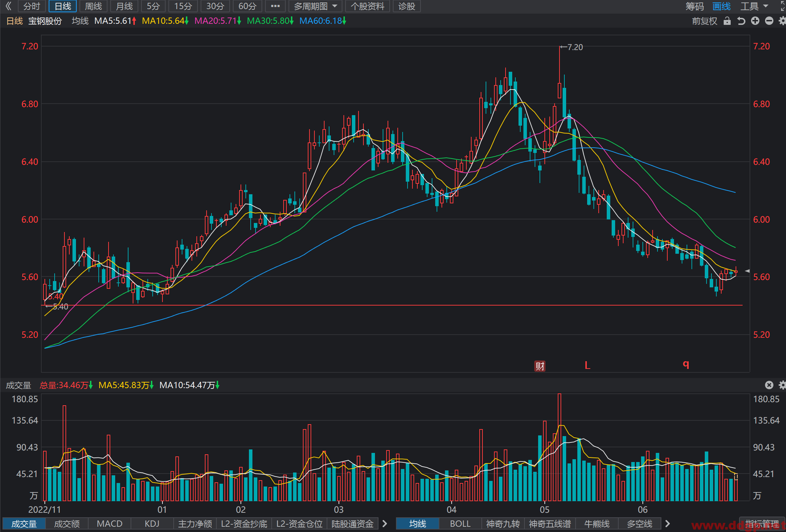Click the unlock padlock icon beside 前复权
The height and width of the screenshot is (532, 786).
727,21
